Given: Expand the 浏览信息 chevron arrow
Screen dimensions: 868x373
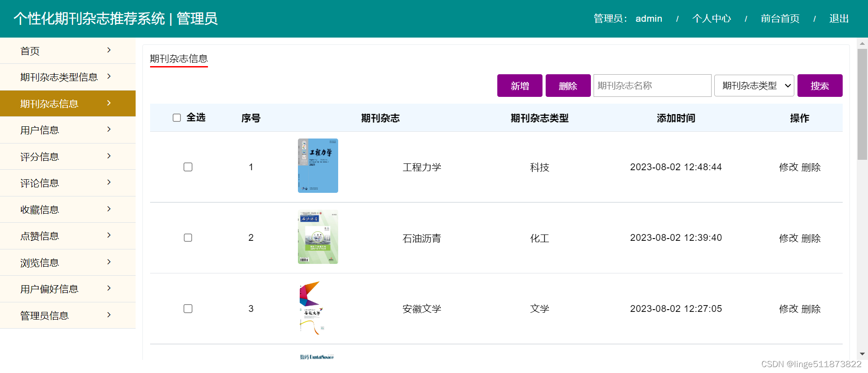Looking at the screenshot, I should 109,262.
